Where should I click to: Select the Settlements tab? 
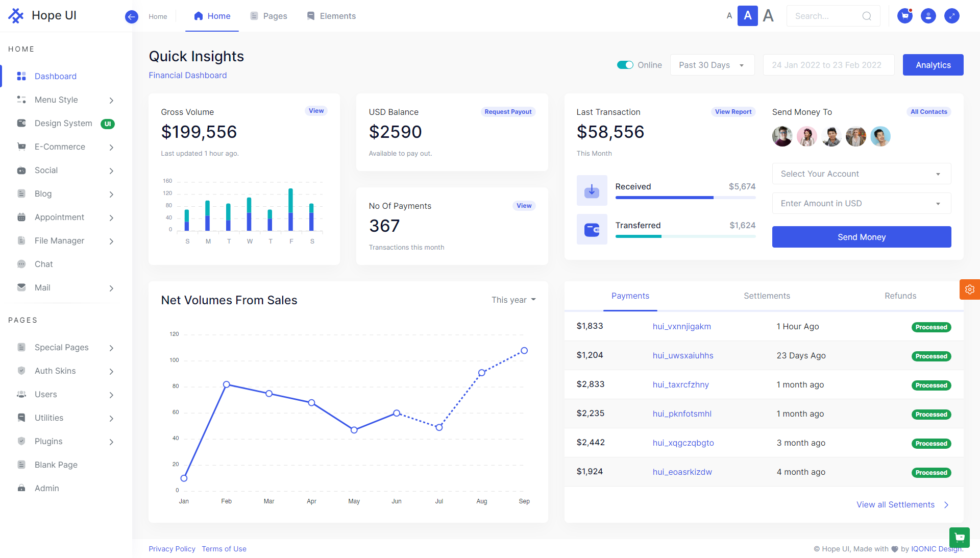766,296
